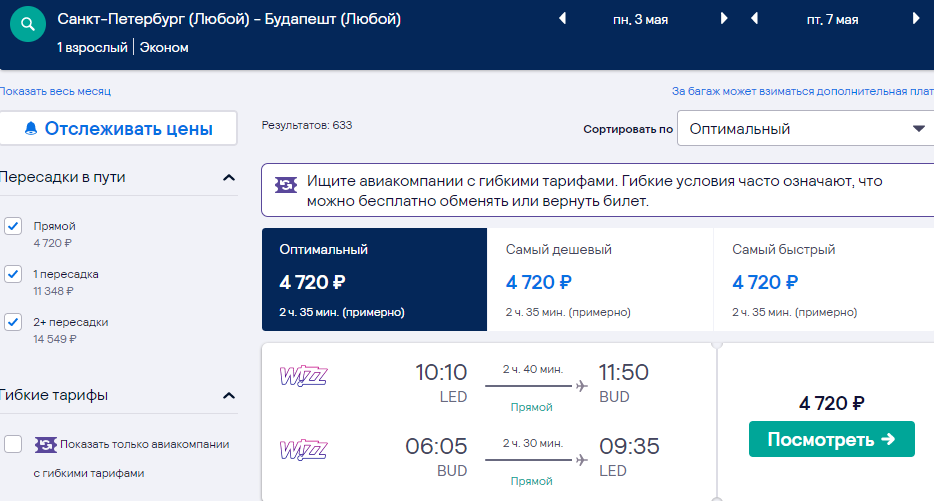The image size is (934, 501).
Task: Collapse the Гибкие тарифы section
Action: tap(229, 396)
